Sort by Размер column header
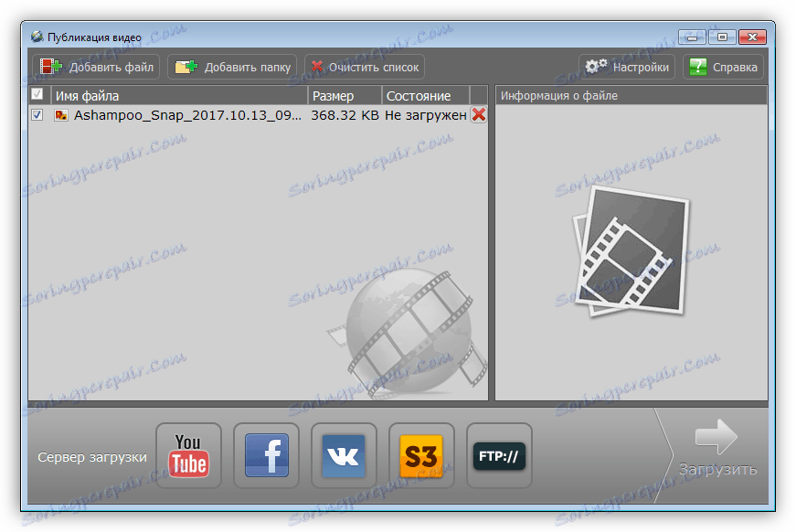The image size is (796, 532). [x=345, y=95]
